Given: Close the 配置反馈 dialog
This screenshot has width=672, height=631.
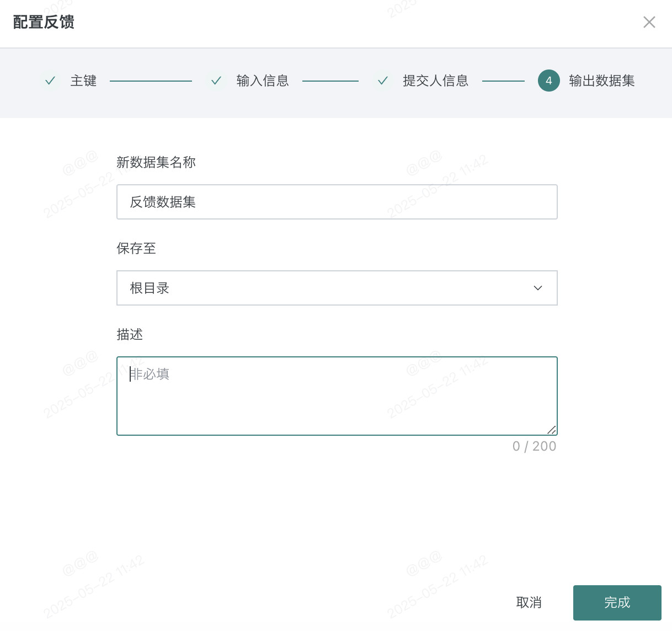Looking at the screenshot, I should point(649,22).
